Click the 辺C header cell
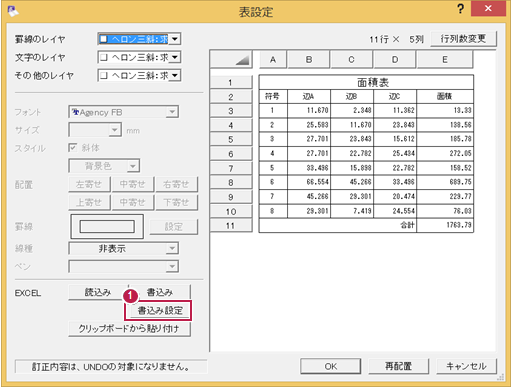Image resolution: width=511 pixels, height=387 pixels. [x=395, y=96]
